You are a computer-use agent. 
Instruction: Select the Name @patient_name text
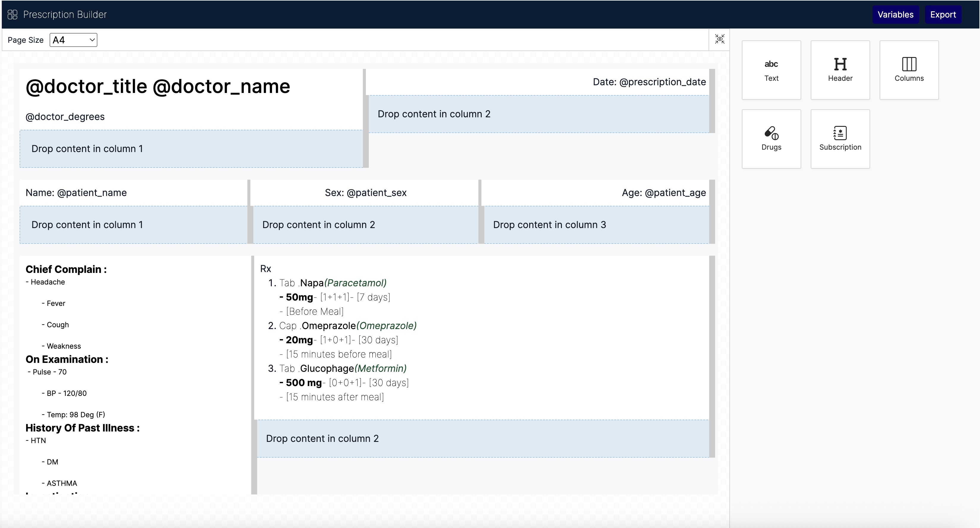[x=76, y=193]
